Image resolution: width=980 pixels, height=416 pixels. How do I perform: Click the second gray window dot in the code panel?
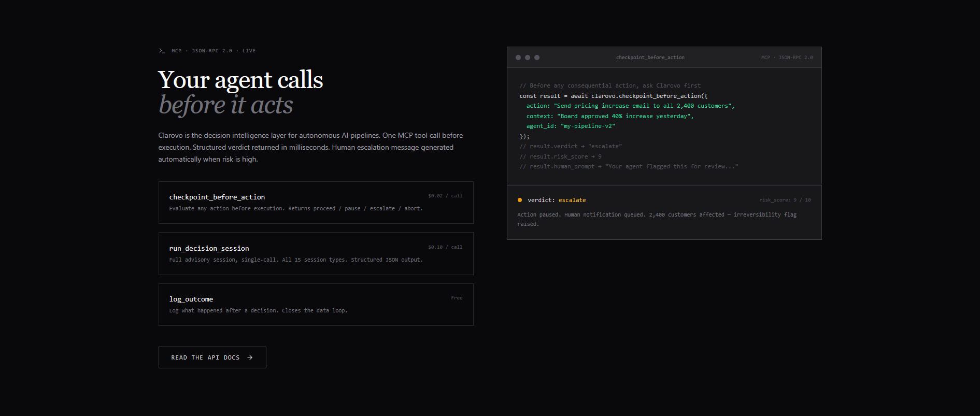point(528,58)
